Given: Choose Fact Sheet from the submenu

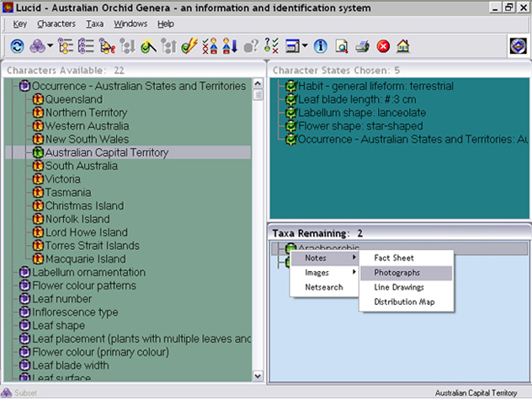Looking at the screenshot, I should pyautogui.click(x=406, y=258).
